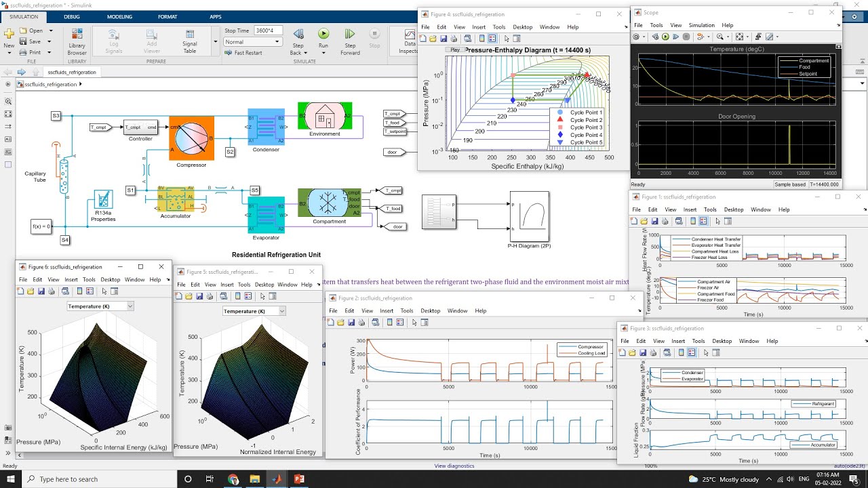Click Play button in Figure 4
868x488 pixels.
[x=455, y=49]
